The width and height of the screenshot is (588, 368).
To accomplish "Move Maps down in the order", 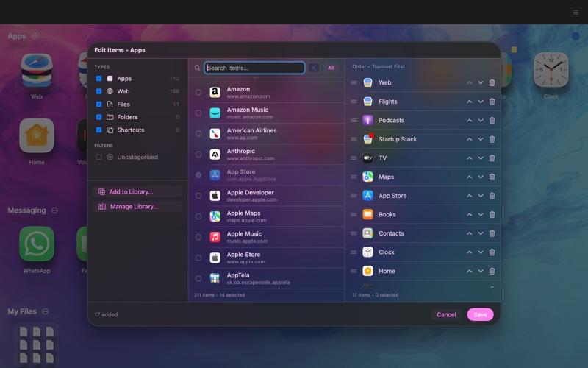I will click(x=481, y=177).
